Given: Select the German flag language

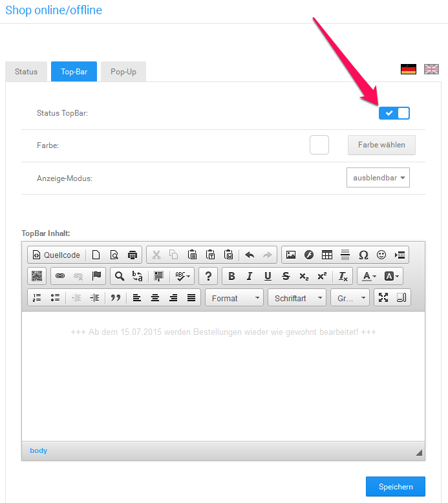Looking at the screenshot, I should click(408, 69).
